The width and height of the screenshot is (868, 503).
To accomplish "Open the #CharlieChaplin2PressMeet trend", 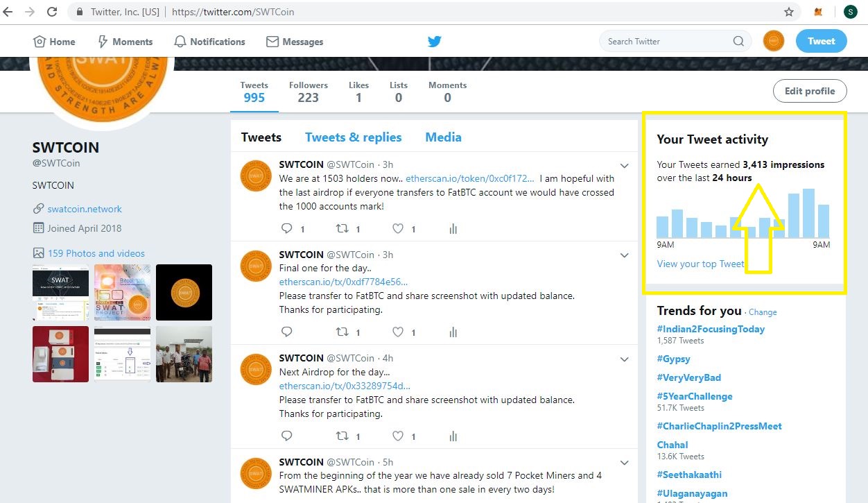I will coord(720,426).
